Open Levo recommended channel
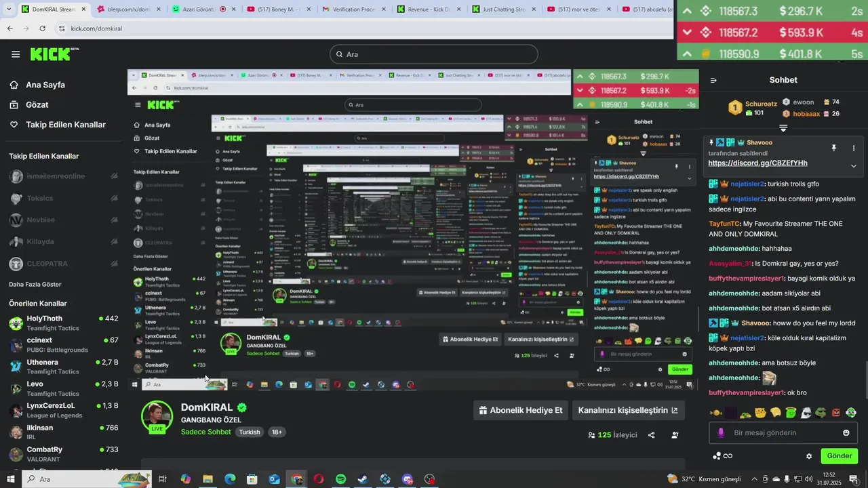Screen dimensions: 868x488 click(64, 389)
